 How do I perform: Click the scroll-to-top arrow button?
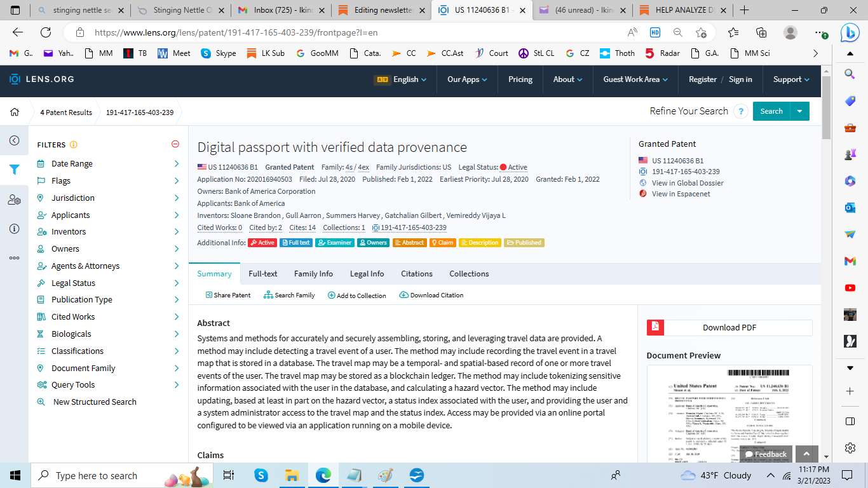pos(806,454)
